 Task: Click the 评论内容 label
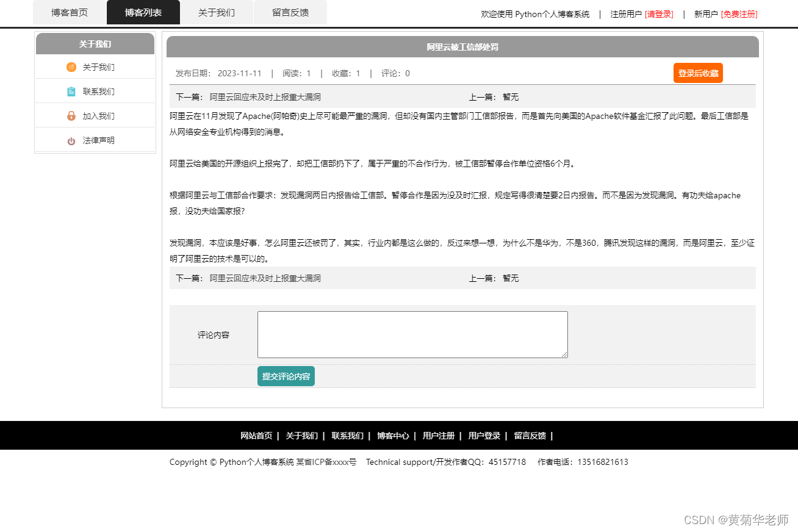pos(214,335)
